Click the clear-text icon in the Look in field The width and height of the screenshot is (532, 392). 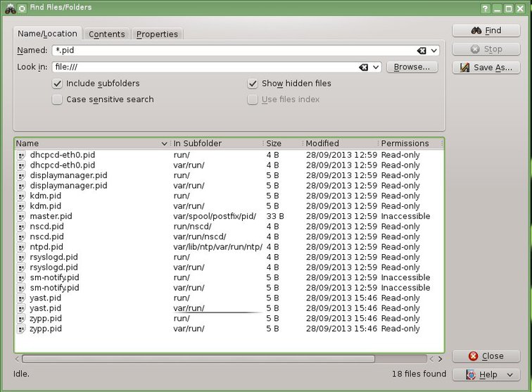363,68
